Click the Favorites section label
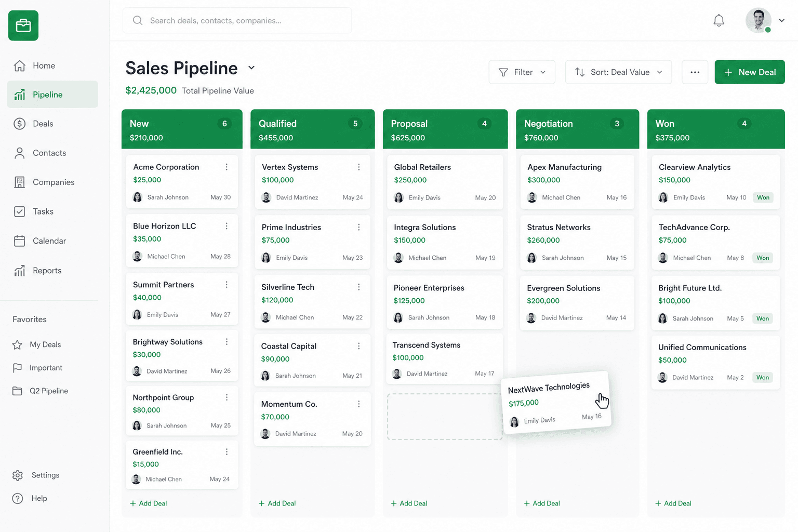This screenshot has height=532, width=798. [30, 320]
